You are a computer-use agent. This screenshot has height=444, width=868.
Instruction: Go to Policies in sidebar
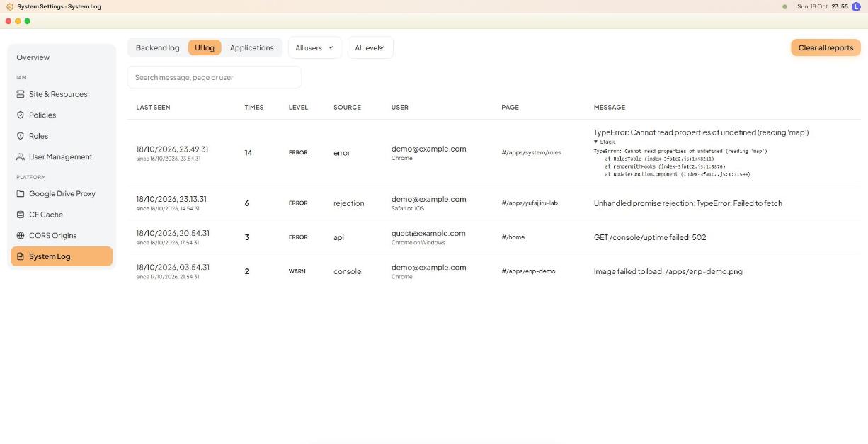point(62,115)
